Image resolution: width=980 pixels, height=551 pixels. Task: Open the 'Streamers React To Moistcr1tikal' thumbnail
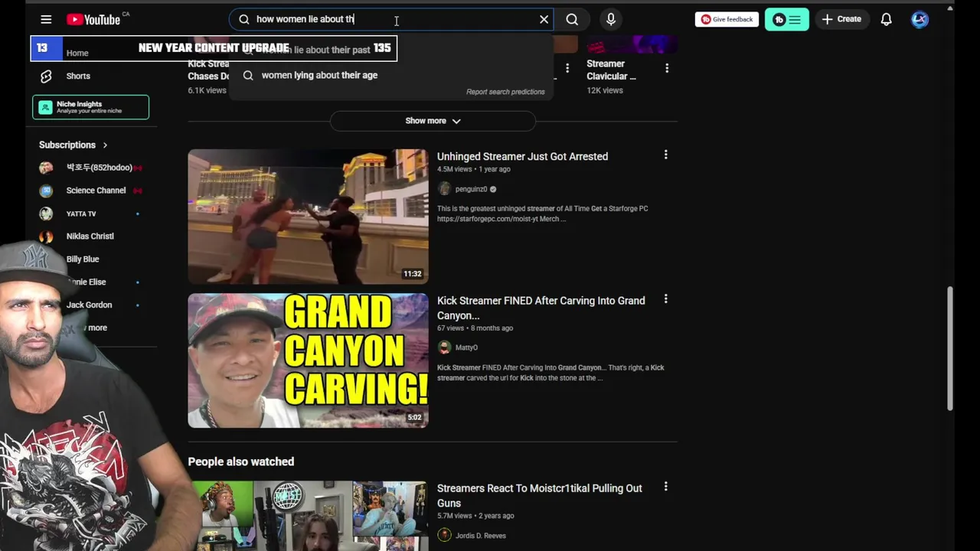[x=308, y=516]
